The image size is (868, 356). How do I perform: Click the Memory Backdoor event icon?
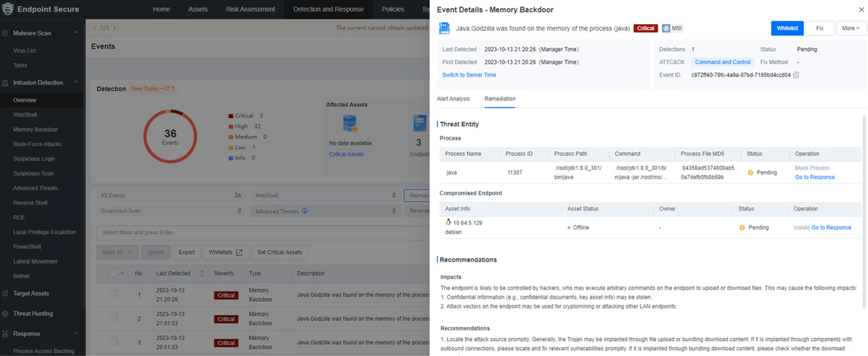coord(444,28)
